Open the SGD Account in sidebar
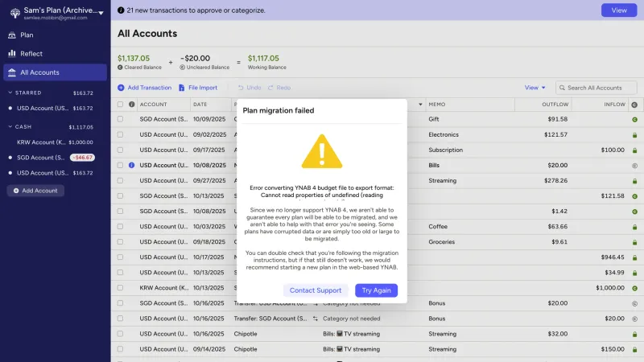 point(41,158)
